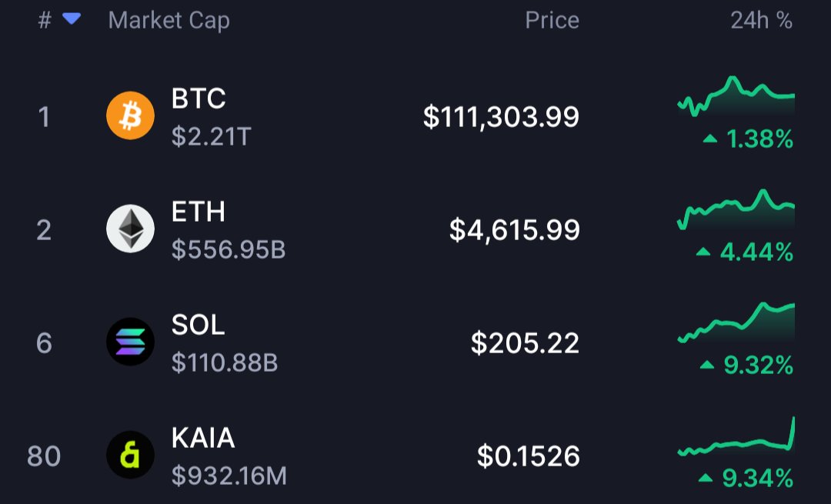The height and width of the screenshot is (504, 831).
Task: Sort list by Market Cap header
Action: [169, 22]
